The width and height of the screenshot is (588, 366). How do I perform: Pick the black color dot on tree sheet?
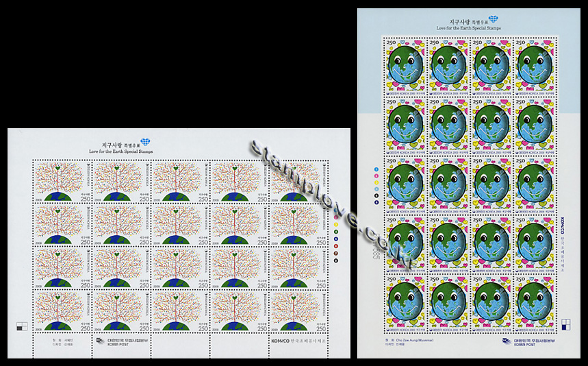(x=335, y=260)
